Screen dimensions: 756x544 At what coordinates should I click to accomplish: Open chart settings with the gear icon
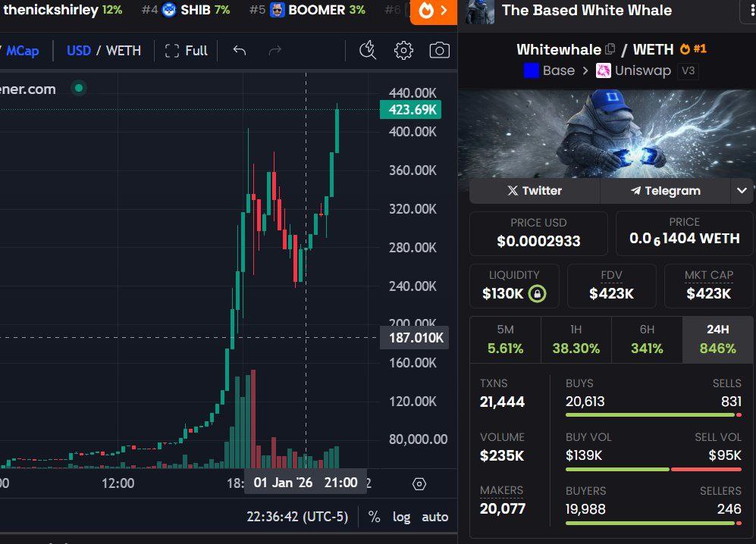(403, 51)
